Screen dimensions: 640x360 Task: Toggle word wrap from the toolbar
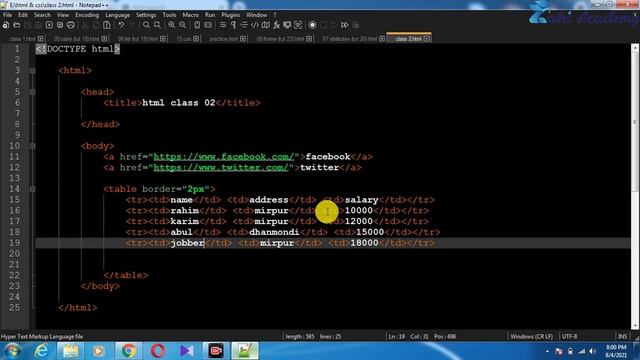click(222, 25)
